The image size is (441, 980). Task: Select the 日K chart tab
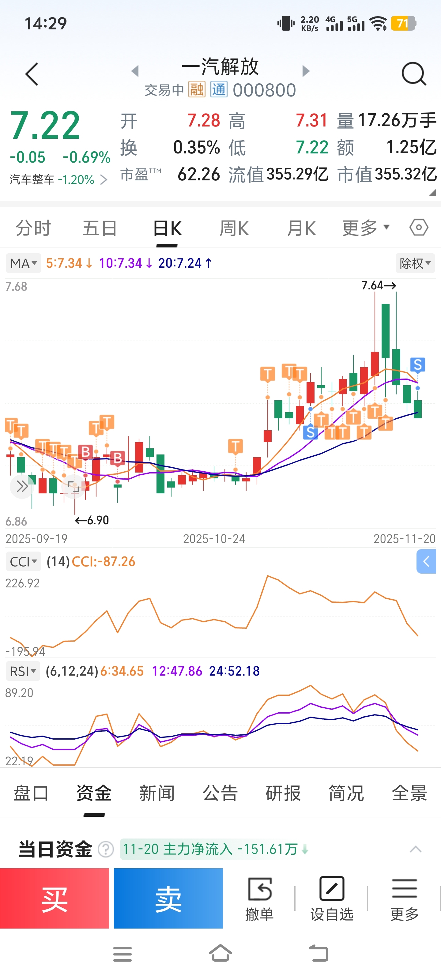click(x=167, y=228)
